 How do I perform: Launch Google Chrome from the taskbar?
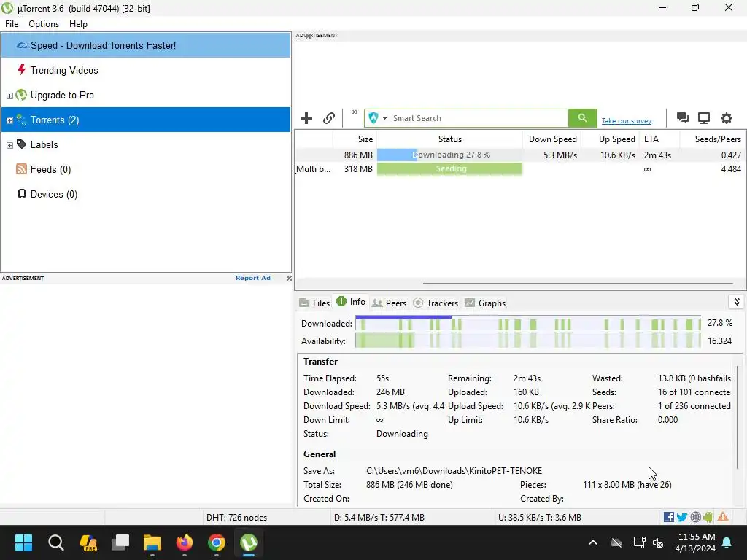point(216,542)
